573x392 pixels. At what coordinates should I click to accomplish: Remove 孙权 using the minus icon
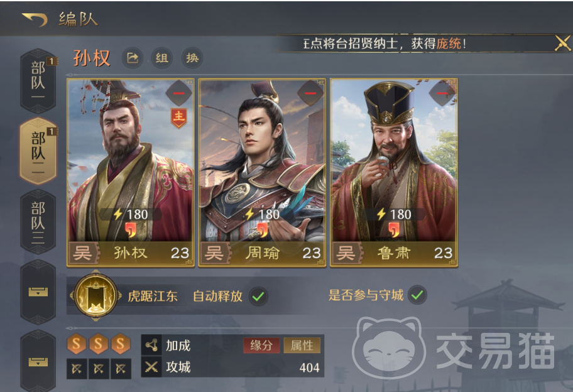pos(178,93)
